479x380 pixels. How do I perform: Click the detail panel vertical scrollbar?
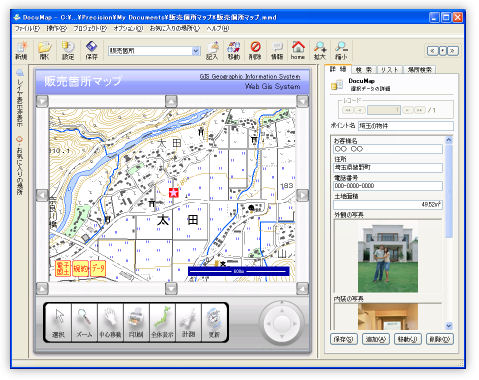click(449, 233)
